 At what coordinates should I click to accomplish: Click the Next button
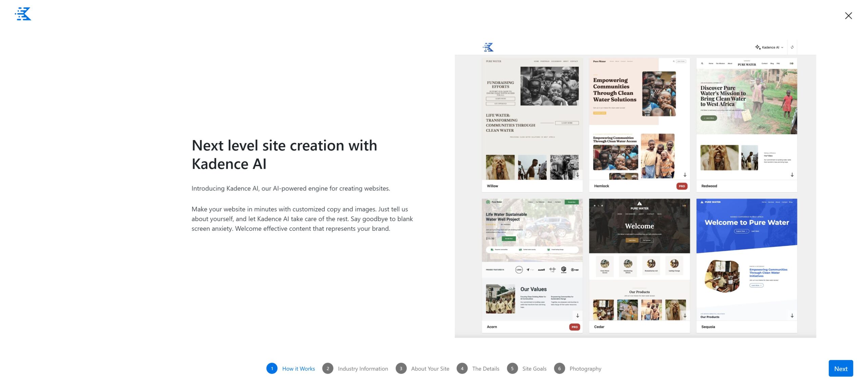pos(841,368)
